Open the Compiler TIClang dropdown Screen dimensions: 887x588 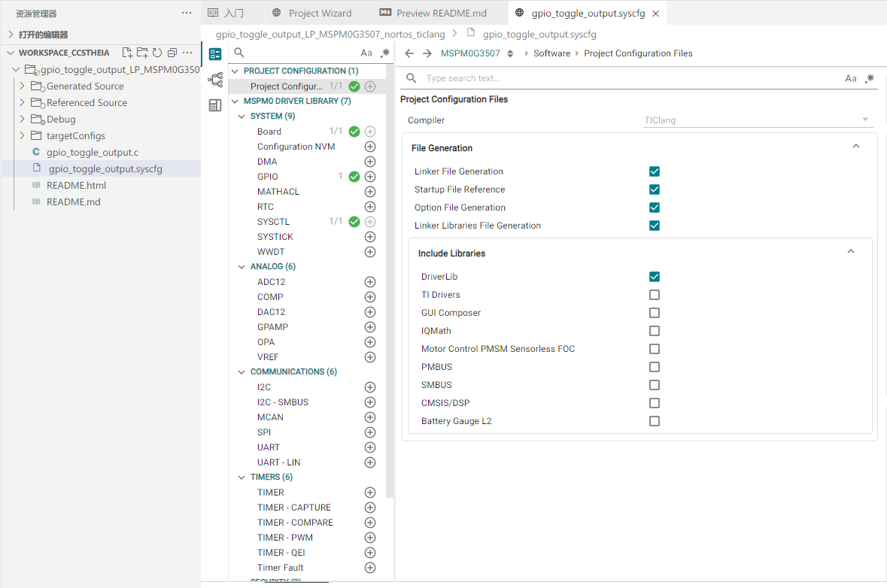point(757,120)
